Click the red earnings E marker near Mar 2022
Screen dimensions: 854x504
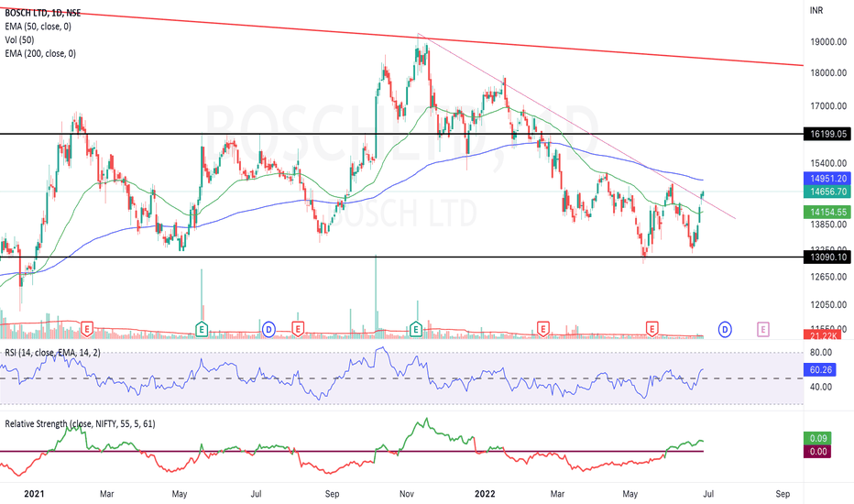[542, 329]
